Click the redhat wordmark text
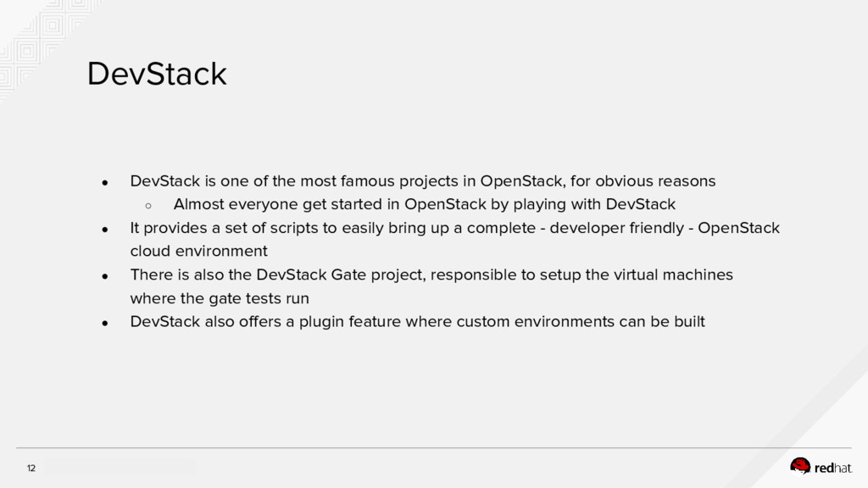 click(x=832, y=467)
